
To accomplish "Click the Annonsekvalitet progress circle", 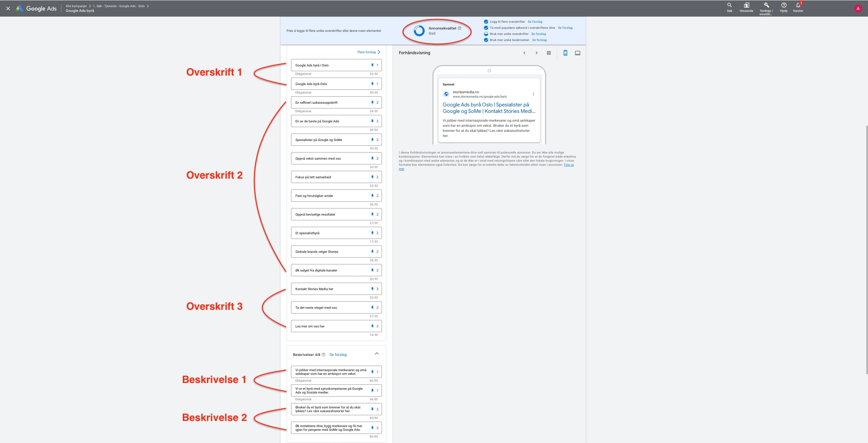I will (419, 31).
